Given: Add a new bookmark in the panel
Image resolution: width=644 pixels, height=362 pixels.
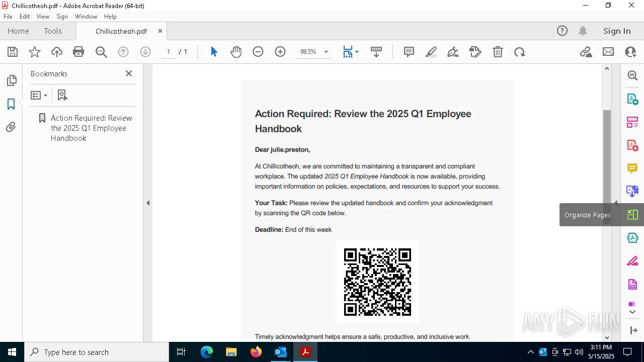Looking at the screenshot, I should 62,95.
